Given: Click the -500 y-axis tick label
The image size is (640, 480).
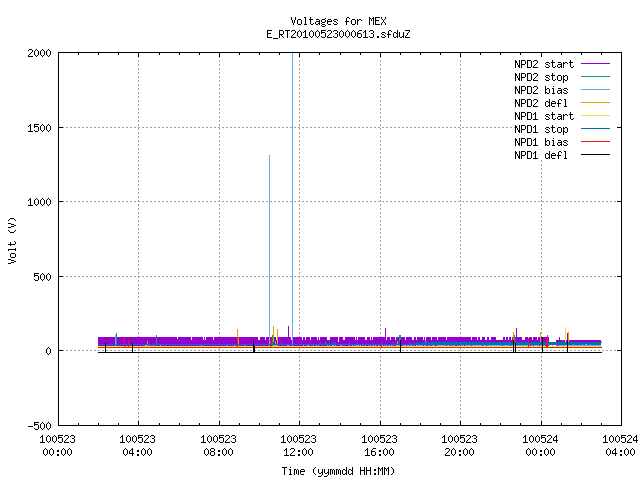Looking at the screenshot, I should tap(40, 426).
